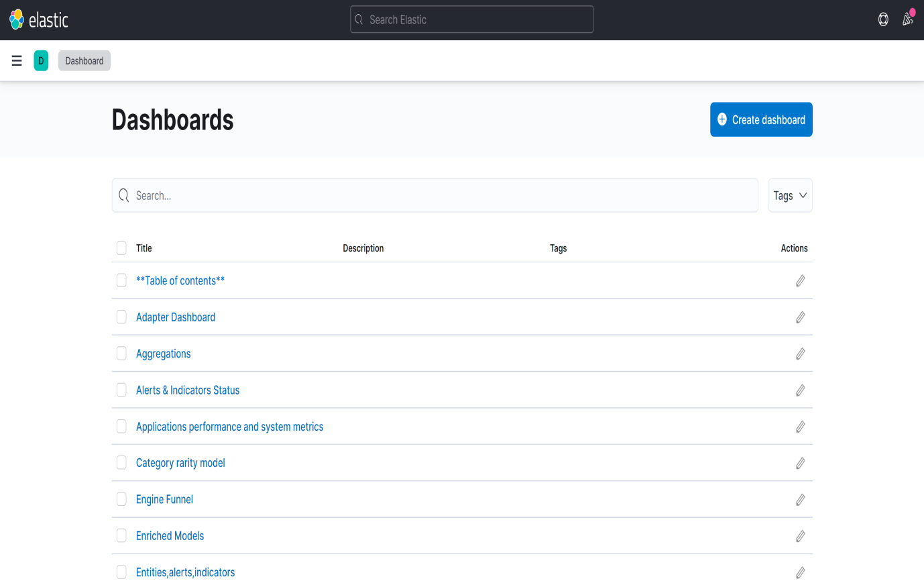Screen dimensions: 924x585
Task: Open the 'Alerts & Indicators Status' dashboard
Action: [x=188, y=390]
